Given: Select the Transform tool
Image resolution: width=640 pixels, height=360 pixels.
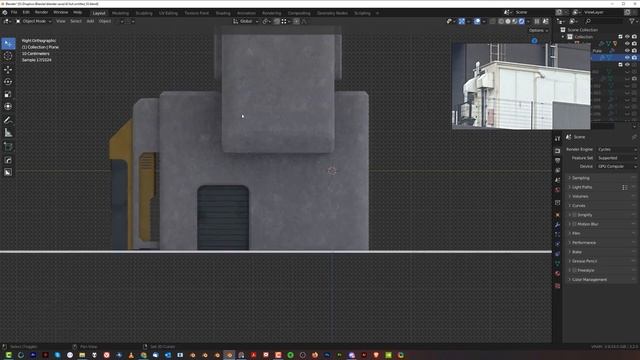Looking at the screenshot, I should click(x=8, y=107).
